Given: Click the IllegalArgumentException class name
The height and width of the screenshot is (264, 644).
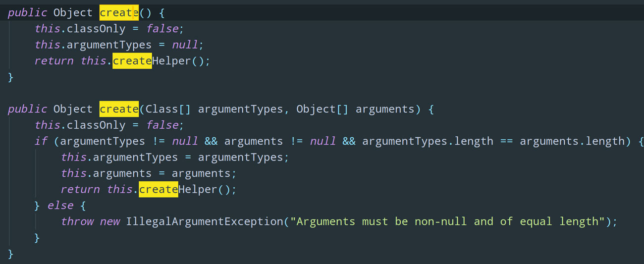Looking at the screenshot, I should click(x=205, y=221).
